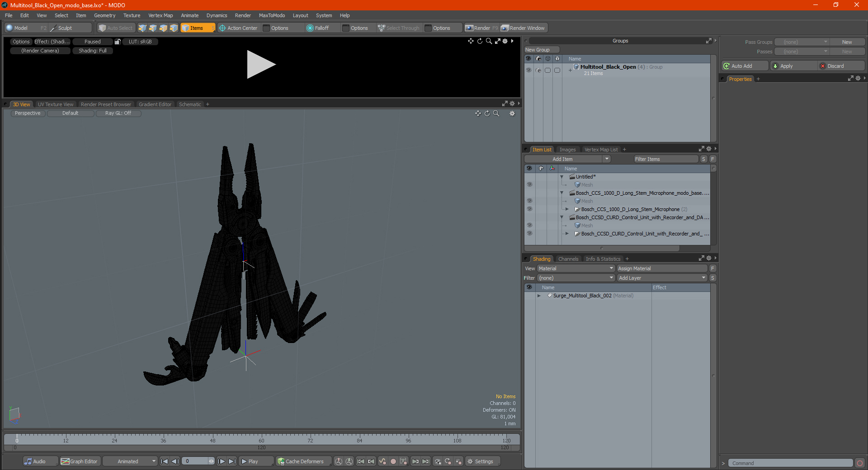Switch to Channels tab
The image size is (868, 470).
point(568,259)
